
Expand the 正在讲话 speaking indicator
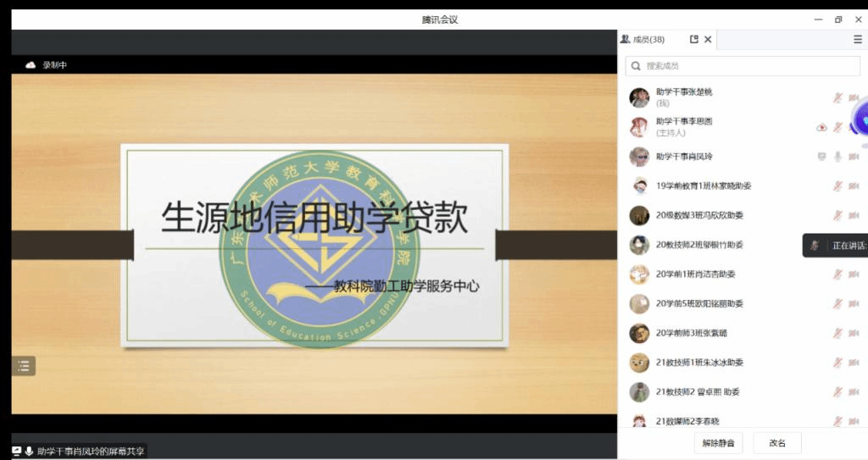[x=836, y=246]
